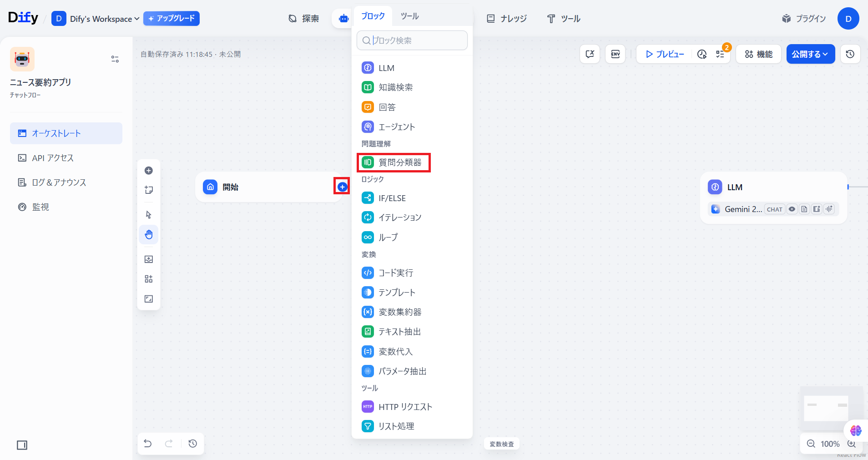Click the 機能 features button
Viewport: 868px width, 460px height.
tap(758, 54)
